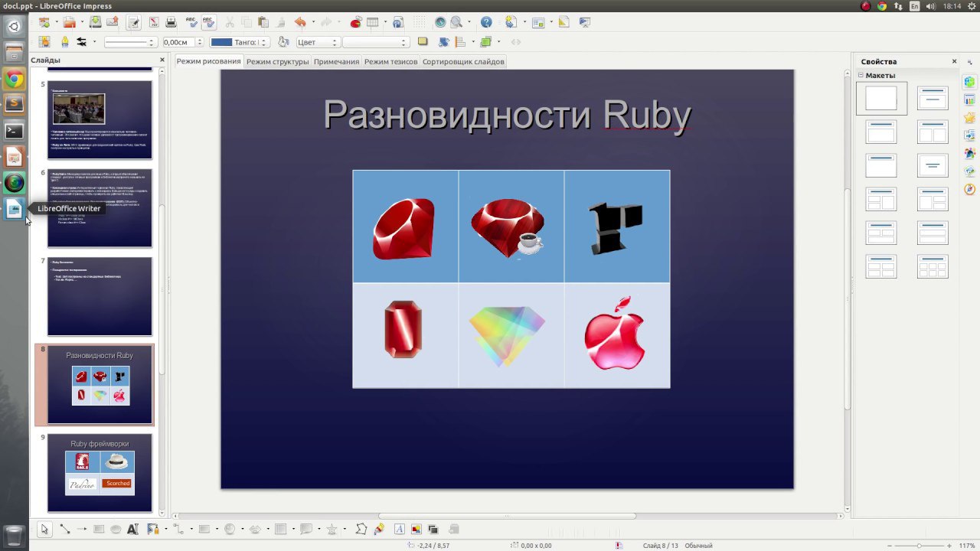980x551 pixels.
Task: Expand the Stars shapes dropdown arrow
Action: click(345, 529)
